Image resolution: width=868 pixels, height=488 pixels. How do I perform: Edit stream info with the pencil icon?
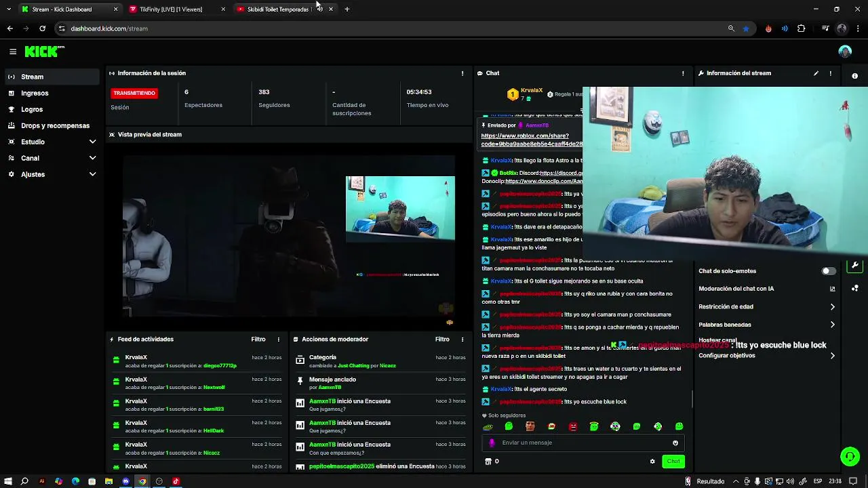pos(816,73)
